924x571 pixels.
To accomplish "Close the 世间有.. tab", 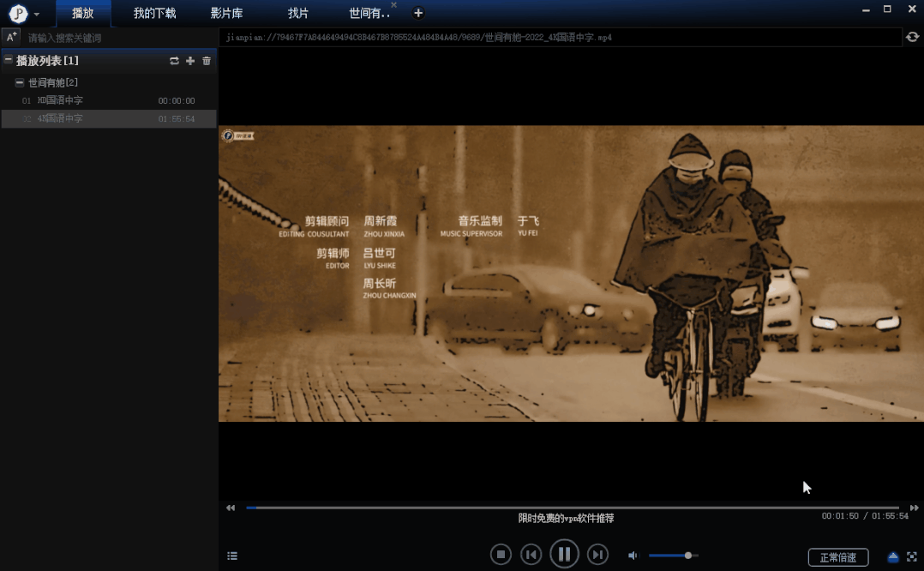I will coord(393,4).
